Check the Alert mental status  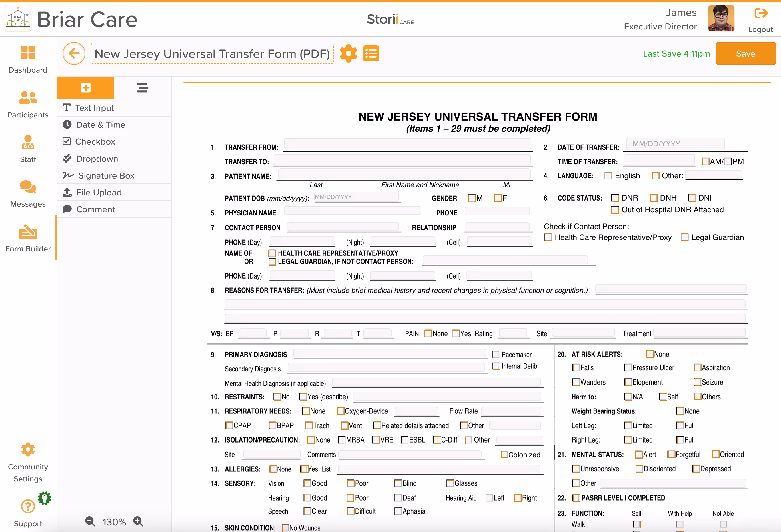[x=639, y=455]
